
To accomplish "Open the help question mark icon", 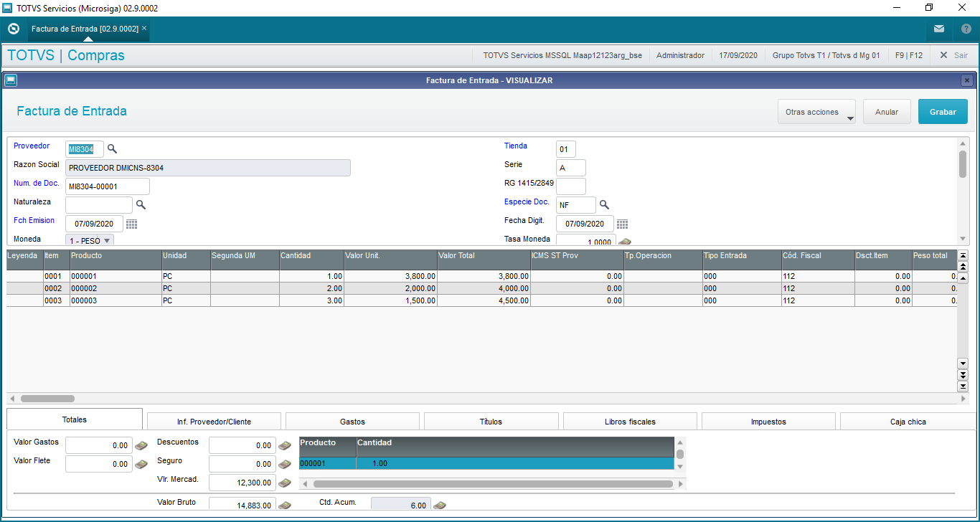I will click(x=966, y=29).
